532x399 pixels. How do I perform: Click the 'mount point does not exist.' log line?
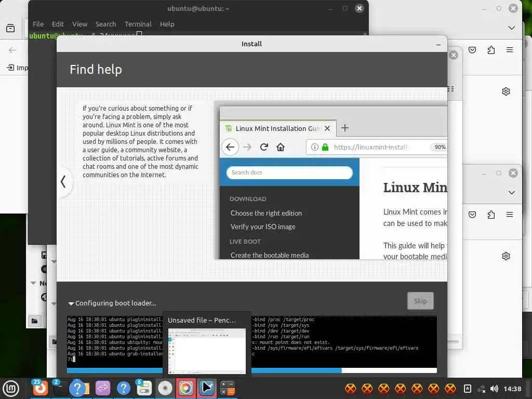click(x=291, y=342)
